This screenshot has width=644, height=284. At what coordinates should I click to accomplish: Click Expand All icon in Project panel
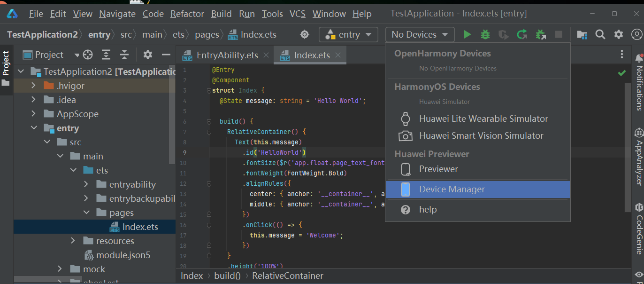point(106,55)
